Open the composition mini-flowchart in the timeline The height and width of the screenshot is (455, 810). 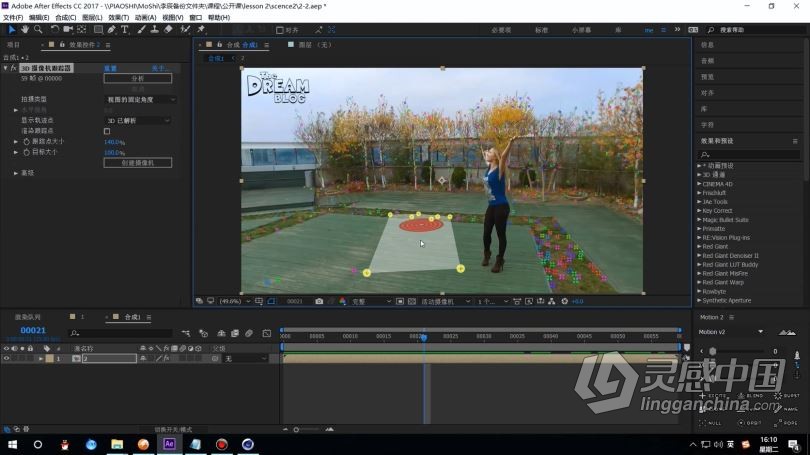point(186,334)
